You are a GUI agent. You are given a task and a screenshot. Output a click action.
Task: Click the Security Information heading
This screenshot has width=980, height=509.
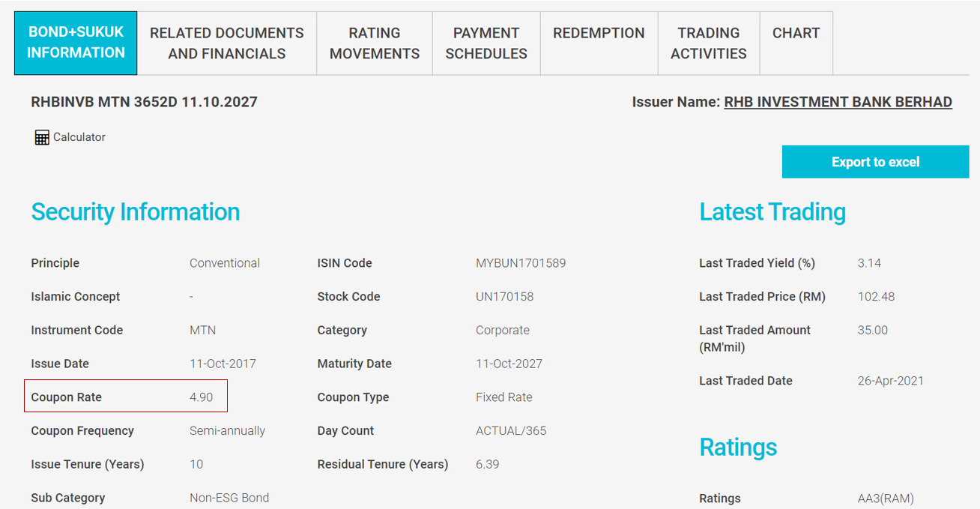click(x=136, y=212)
